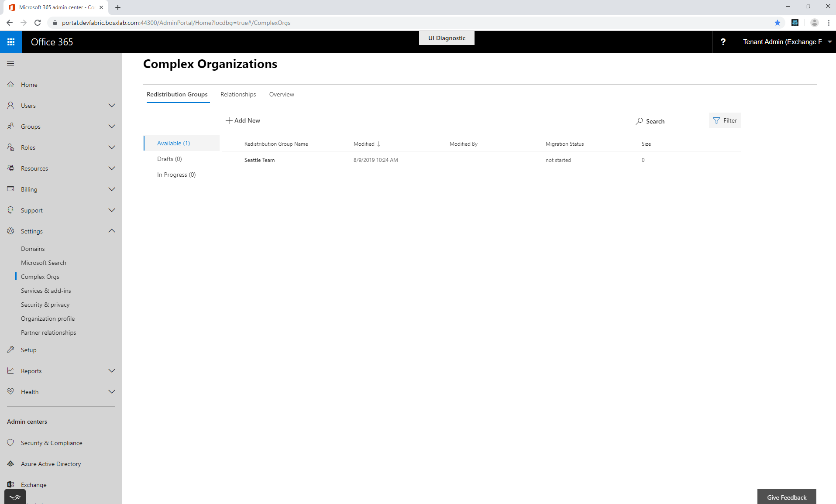Select the Available (1) list
The height and width of the screenshot is (504, 836).
pyautogui.click(x=182, y=143)
